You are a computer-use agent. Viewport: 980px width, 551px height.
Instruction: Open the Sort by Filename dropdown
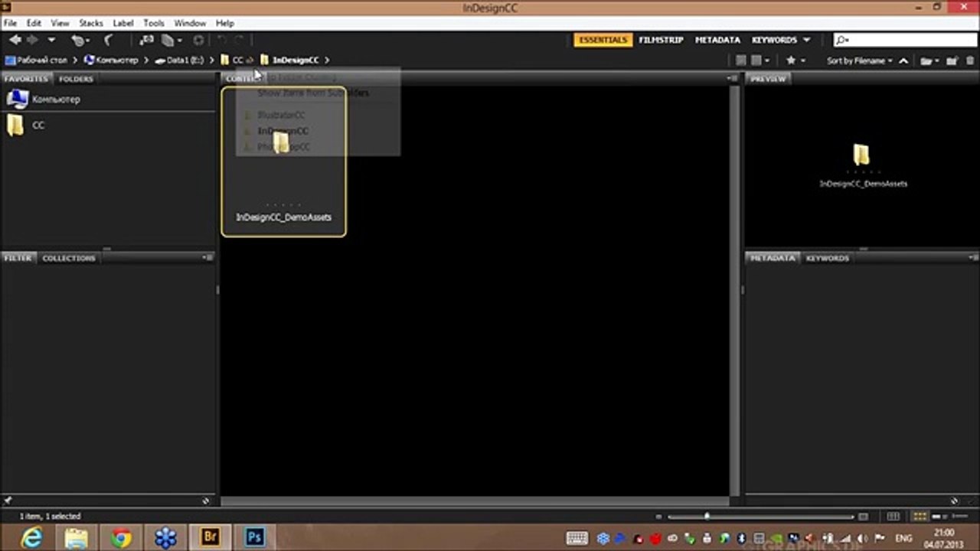[859, 60]
